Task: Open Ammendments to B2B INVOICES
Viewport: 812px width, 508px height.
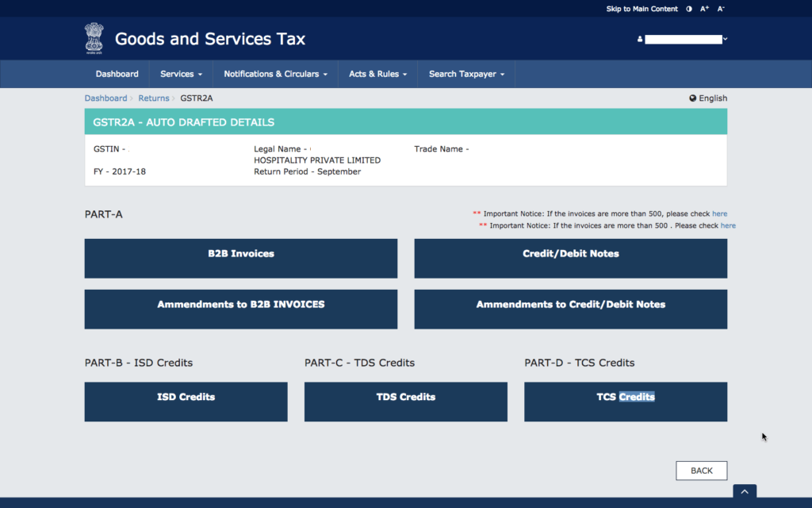Action: pyautogui.click(x=240, y=309)
